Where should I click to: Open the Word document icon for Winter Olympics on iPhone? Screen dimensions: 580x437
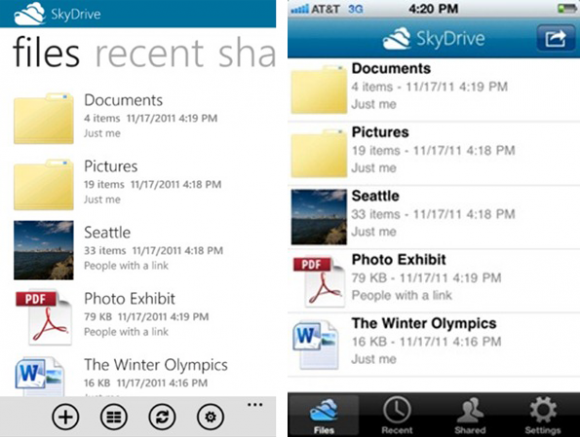pyautogui.click(x=316, y=345)
